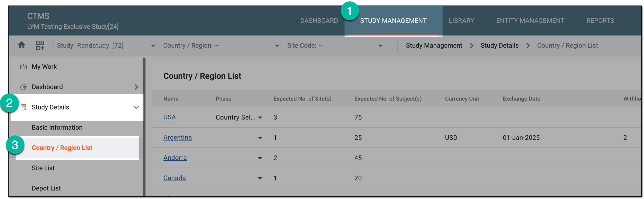Open the Phase dropdown for Argentina
This screenshot has width=644, height=199.
[x=260, y=138]
